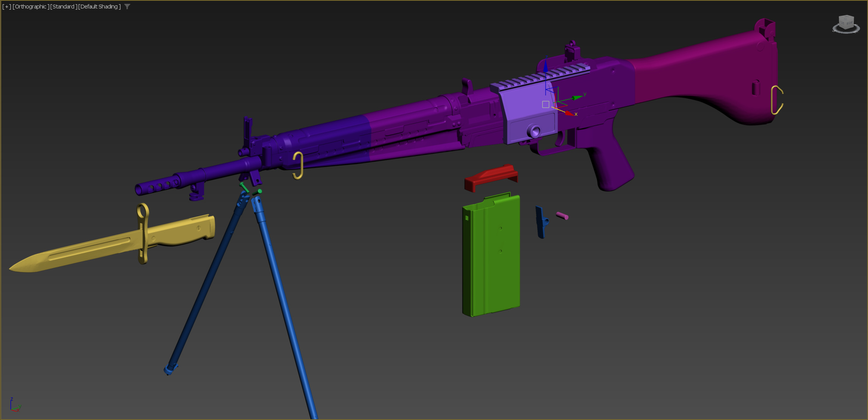This screenshot has width=868, height=420.
Task: Select the small blue magazine catch part
Action: [542, 222]
